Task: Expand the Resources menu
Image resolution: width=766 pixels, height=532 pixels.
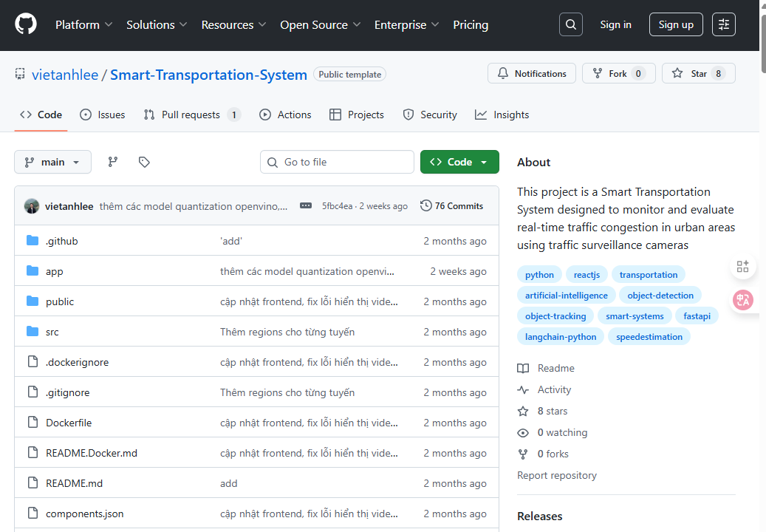Action: click(x=233, y=25)
